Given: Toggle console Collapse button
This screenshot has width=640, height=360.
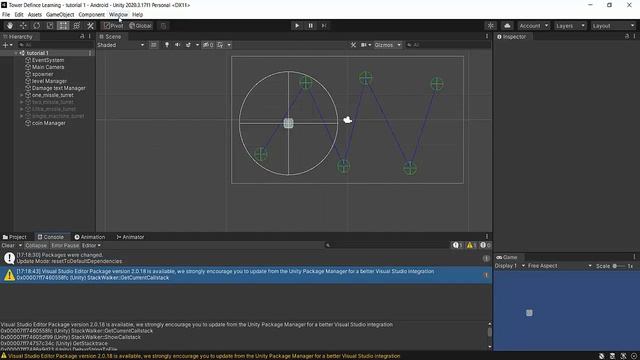Looking at the screenshot, I should pos(36,245).
